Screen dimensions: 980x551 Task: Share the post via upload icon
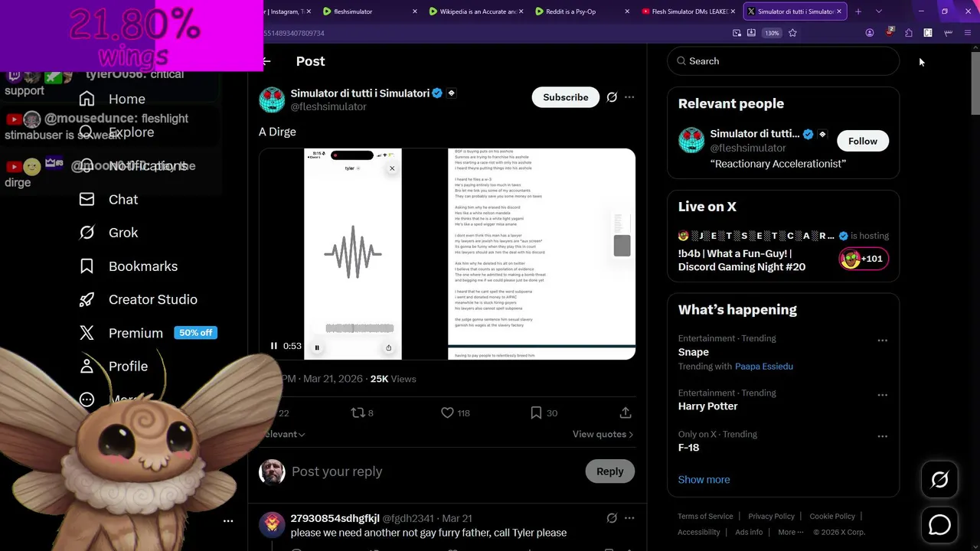coord(626,412)
